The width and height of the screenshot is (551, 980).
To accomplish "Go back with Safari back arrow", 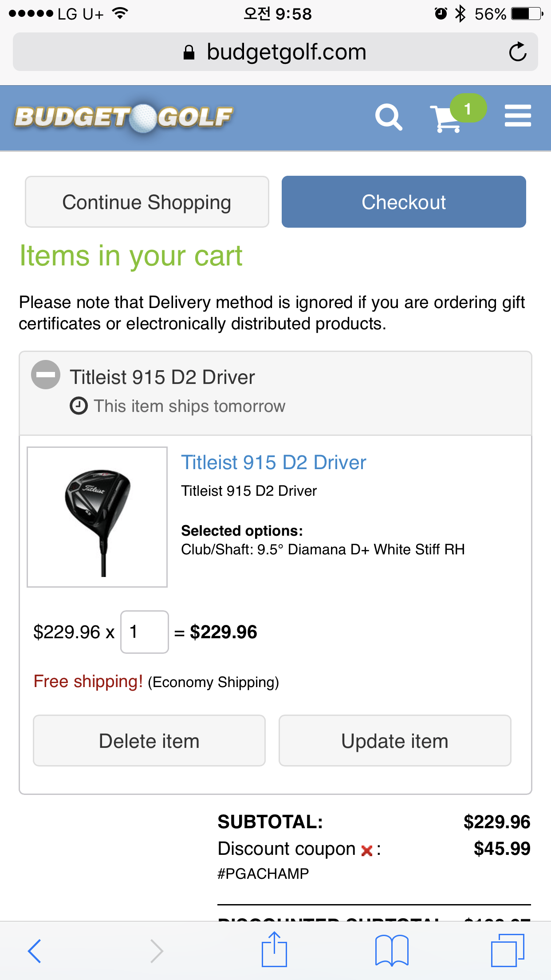I will pyautogui.click(x=35, y=950).
